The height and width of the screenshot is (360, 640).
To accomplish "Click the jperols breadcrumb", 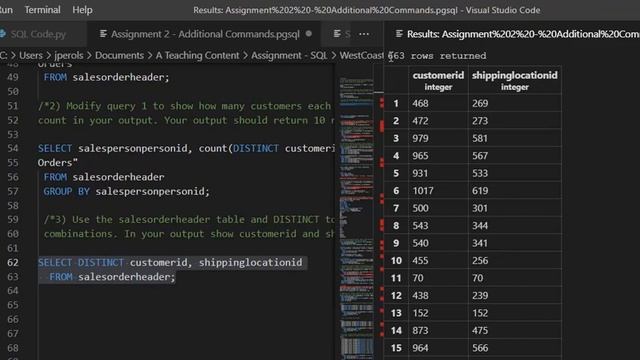I will click(69, 56).
